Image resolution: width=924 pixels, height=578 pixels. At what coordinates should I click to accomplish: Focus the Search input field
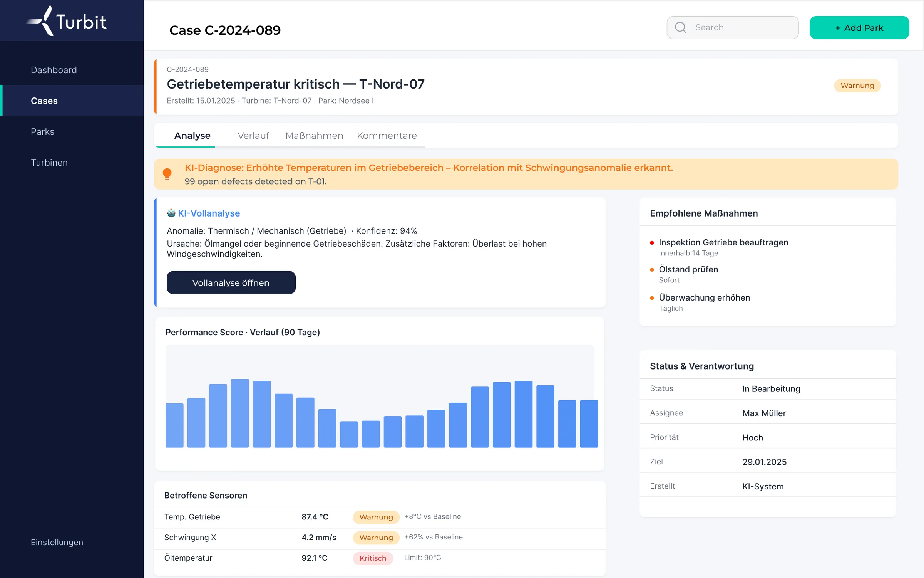733,27
